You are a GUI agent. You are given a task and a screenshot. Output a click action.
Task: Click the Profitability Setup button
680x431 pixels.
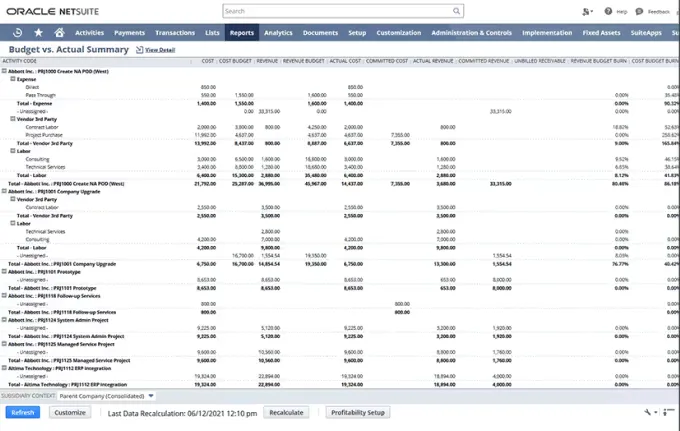[x=357, y=412]
